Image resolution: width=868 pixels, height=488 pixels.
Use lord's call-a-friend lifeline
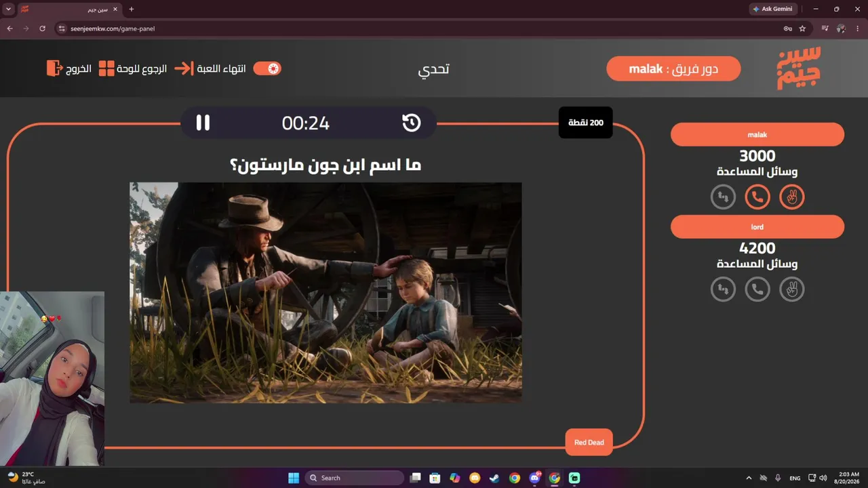click(x=757, y=289)
